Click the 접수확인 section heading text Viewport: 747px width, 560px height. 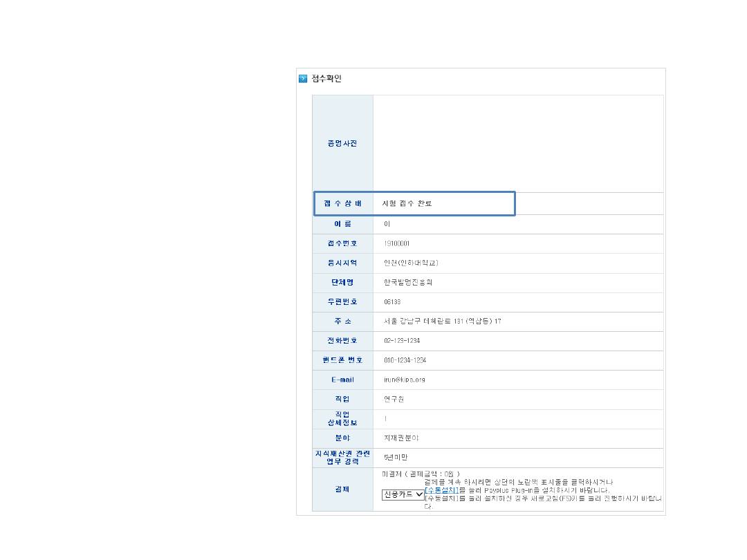[326, 79]
